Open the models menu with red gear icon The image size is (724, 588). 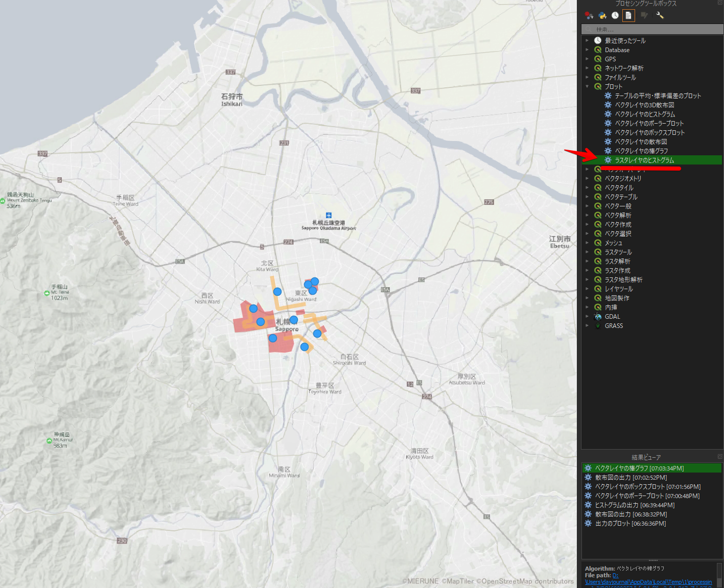tap(589, 15)
